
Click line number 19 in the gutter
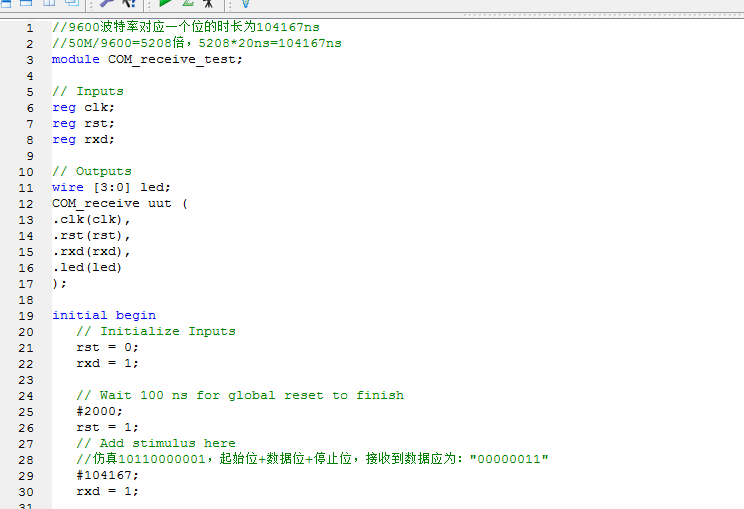point(26,316)
